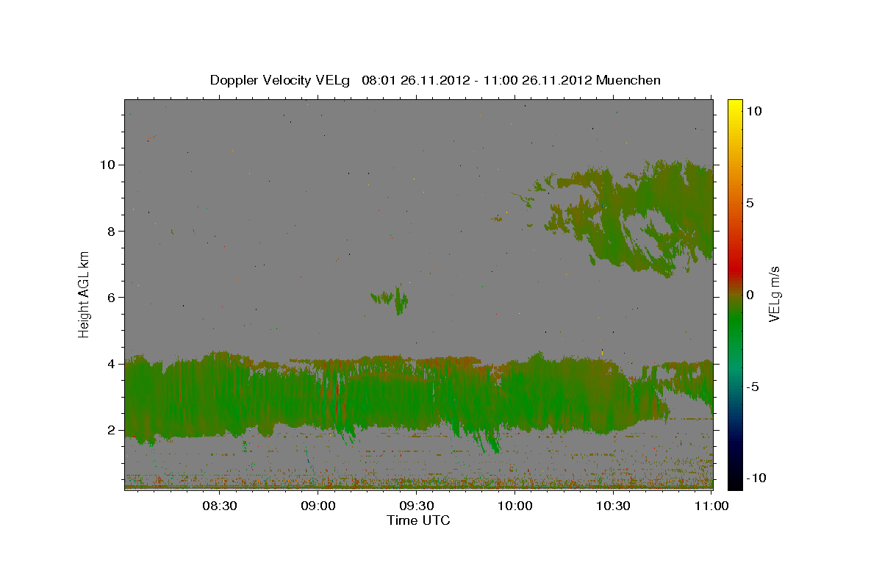Click the plot title 'Doppler Velocity VELg'
Image resolution: width=882 pixels, height=588 pixels.
(x=280, y=80)
